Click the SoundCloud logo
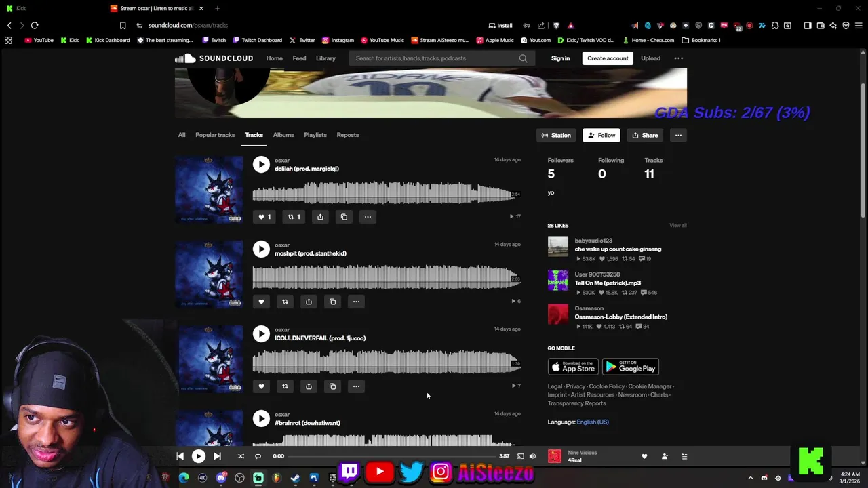Screen dimensions: 868x488 coord(214,58)
